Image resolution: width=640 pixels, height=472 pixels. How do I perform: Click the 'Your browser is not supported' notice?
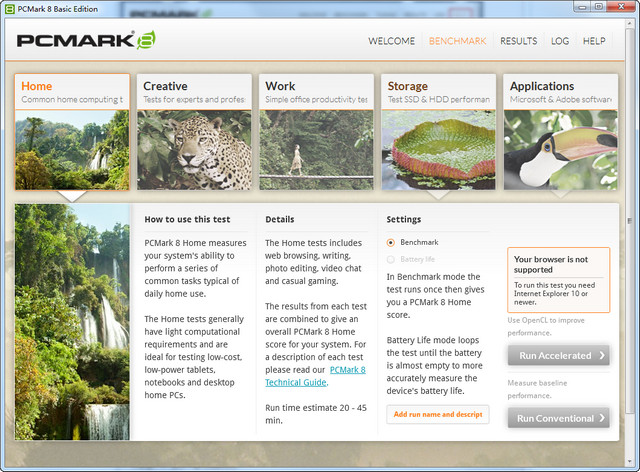point(559,280)
